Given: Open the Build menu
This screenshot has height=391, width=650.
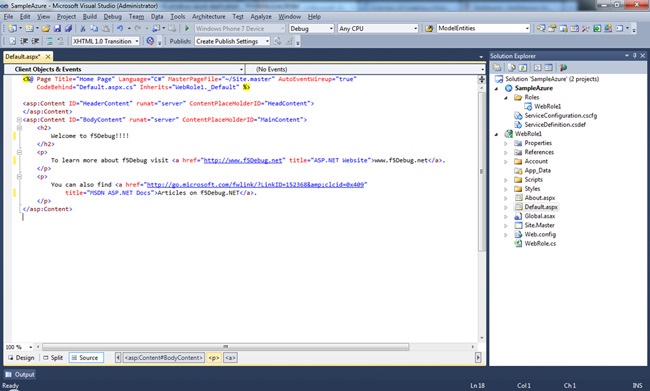Looking at the screenshot, I should [x=90, y=17].
